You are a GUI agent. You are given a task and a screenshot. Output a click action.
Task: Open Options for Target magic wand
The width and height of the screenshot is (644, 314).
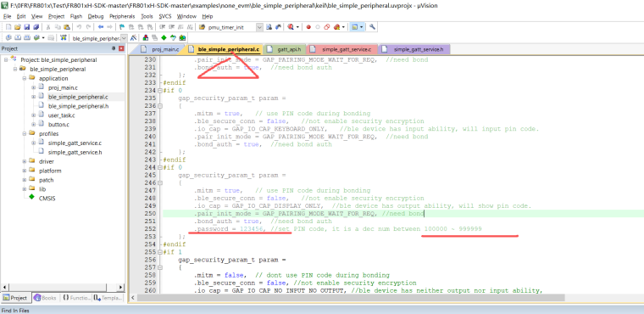tap(134, 38)
